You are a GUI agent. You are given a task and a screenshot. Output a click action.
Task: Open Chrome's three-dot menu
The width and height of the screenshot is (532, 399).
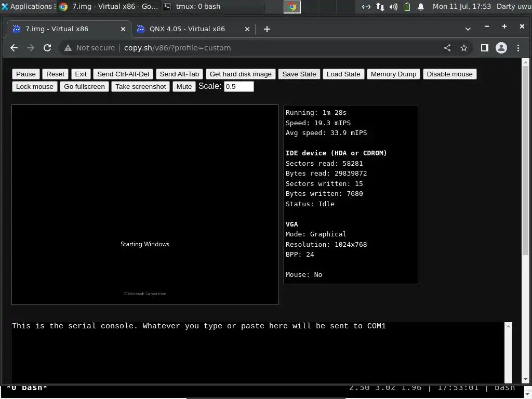(x=518, y=48)
